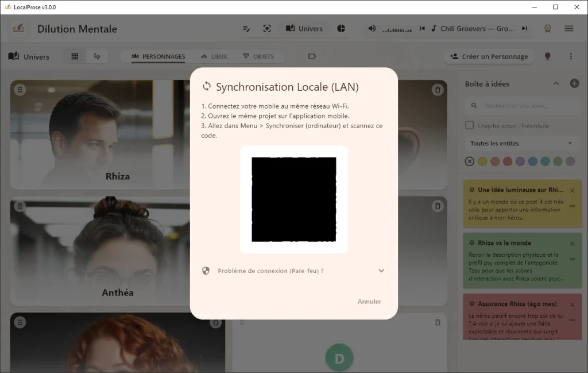
Task: Filter ideas by grey color swatch
Action: pos(570,161)
